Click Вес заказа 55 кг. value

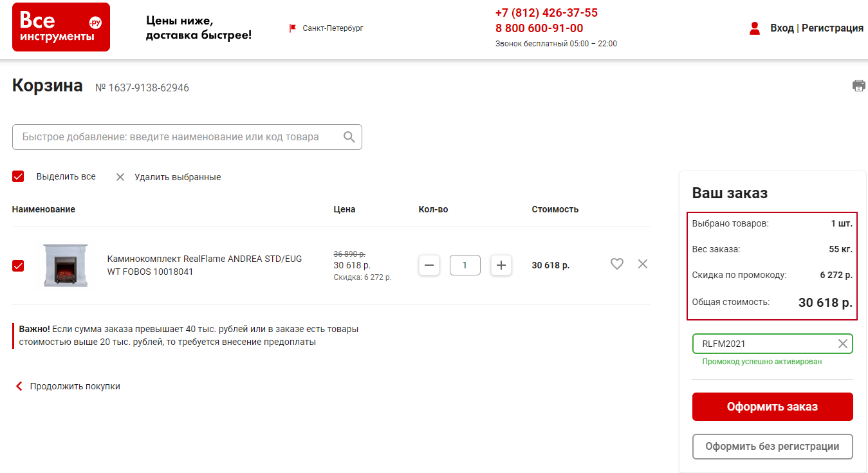pyautogui.click(x=841, y=249)
